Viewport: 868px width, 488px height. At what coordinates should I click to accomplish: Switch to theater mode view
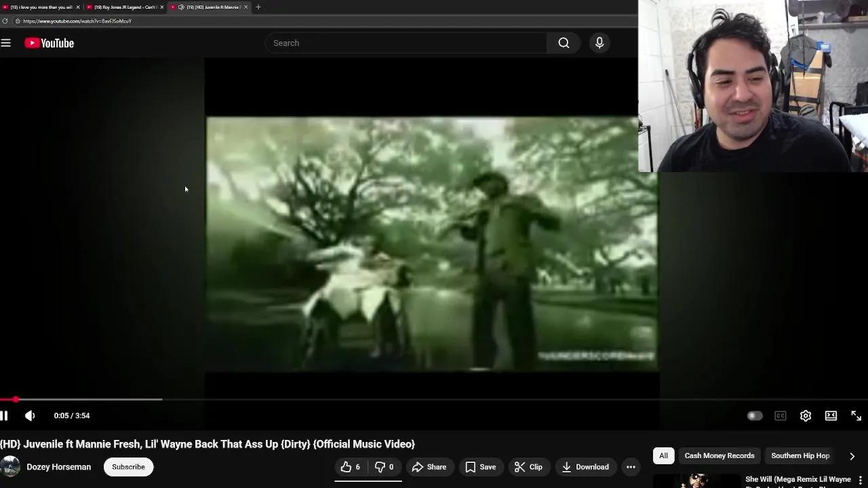coord(831,415)
